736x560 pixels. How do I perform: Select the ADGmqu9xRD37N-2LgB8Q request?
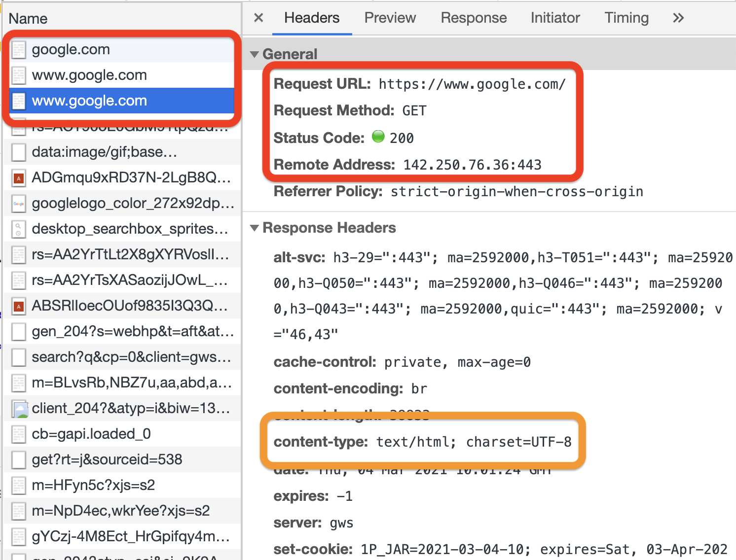click(x=122, y=177)
